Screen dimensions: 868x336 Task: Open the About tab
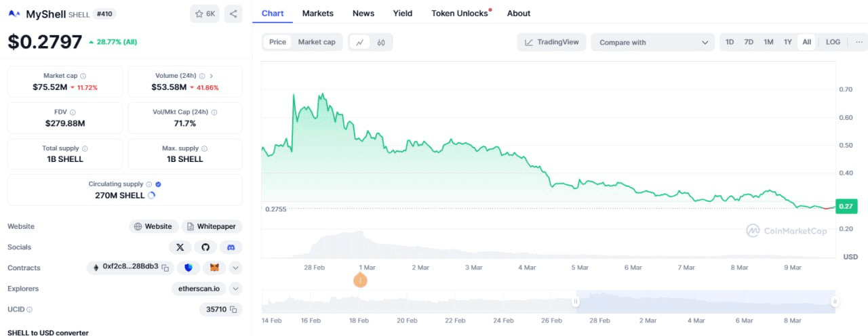point(519,14)
